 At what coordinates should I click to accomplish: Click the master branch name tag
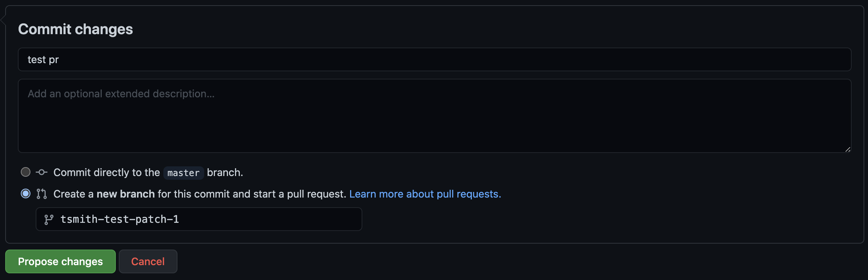(x=183, y=173)
